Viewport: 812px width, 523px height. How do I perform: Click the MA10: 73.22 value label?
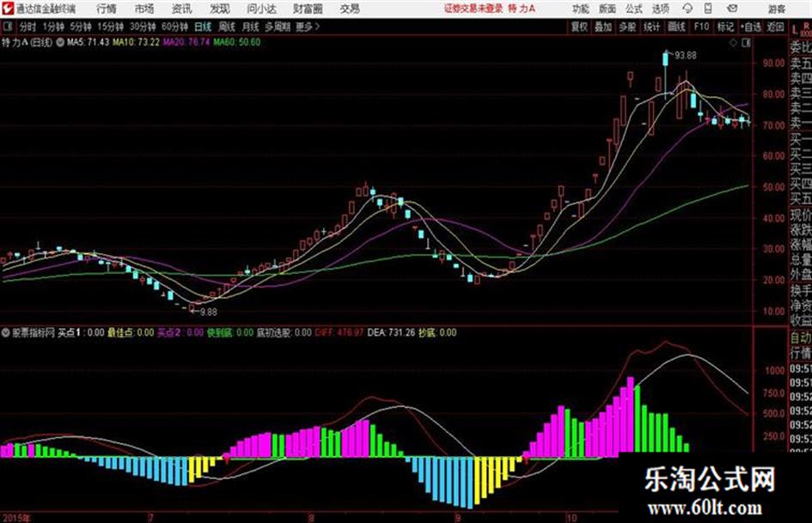click(137, 42)
